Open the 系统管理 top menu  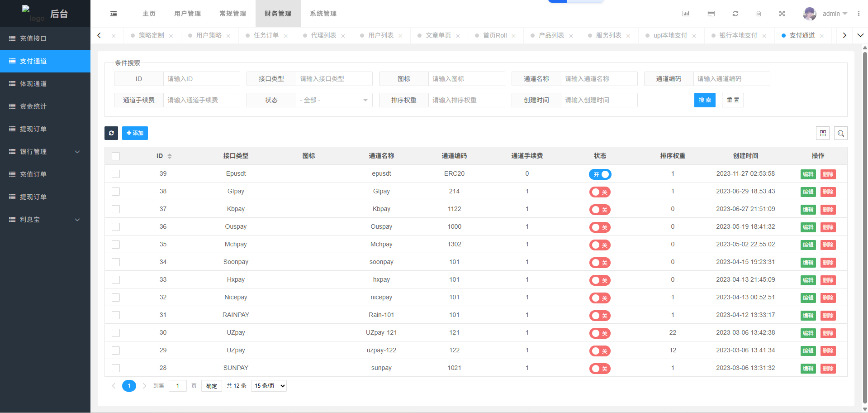(323, 14)
